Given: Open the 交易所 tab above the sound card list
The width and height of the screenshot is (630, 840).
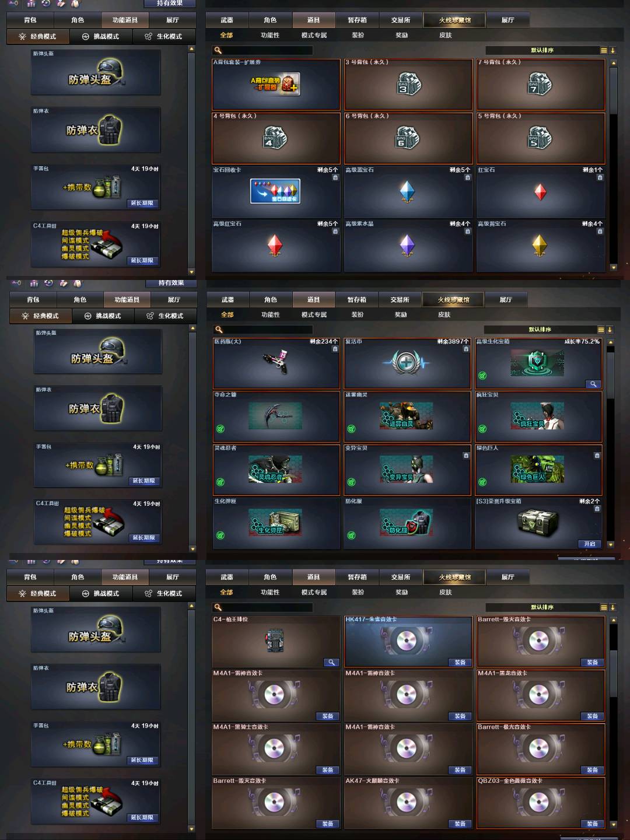Looking at the screenshot, I should [x=401, y=577].
